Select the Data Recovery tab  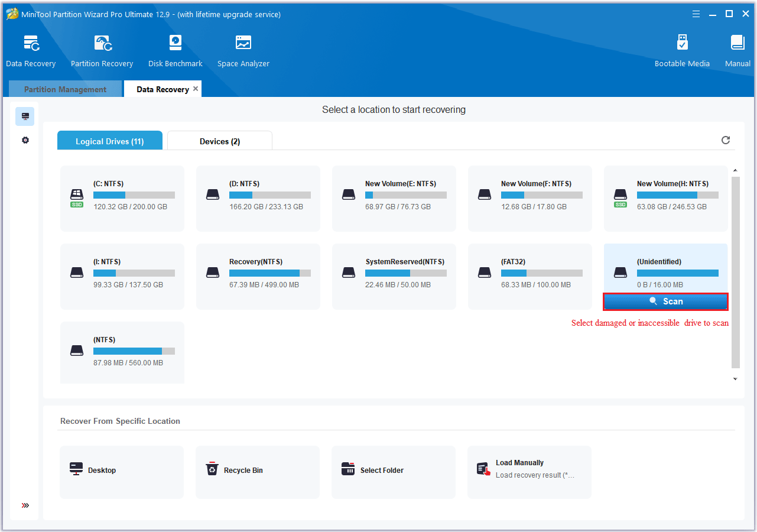[x=163, y=89]
